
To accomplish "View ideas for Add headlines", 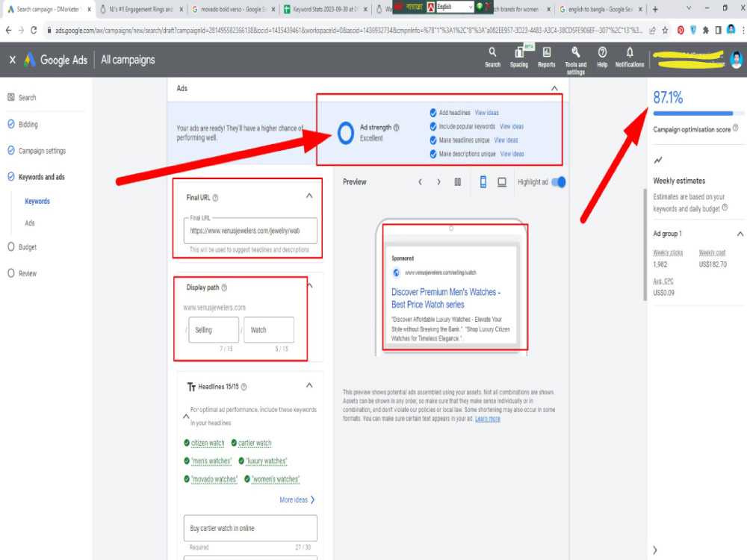I will pyautogui.click(x=487, y=113).
